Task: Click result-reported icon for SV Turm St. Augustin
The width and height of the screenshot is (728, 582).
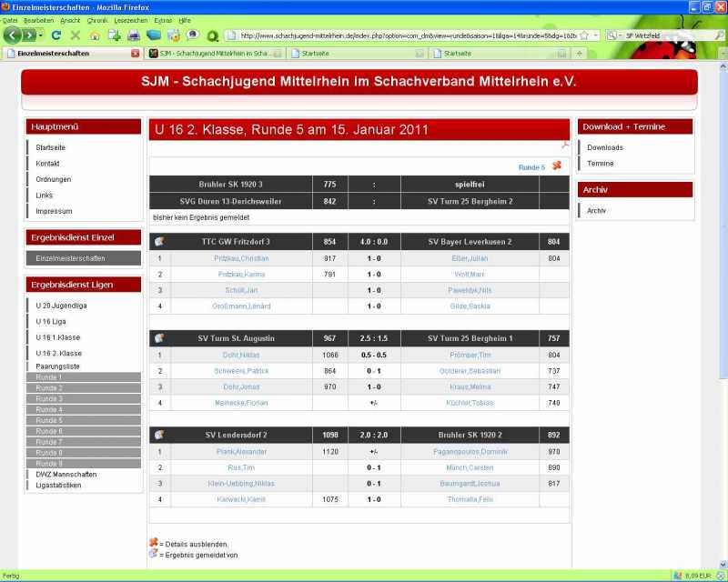Action: coord(159,338)
